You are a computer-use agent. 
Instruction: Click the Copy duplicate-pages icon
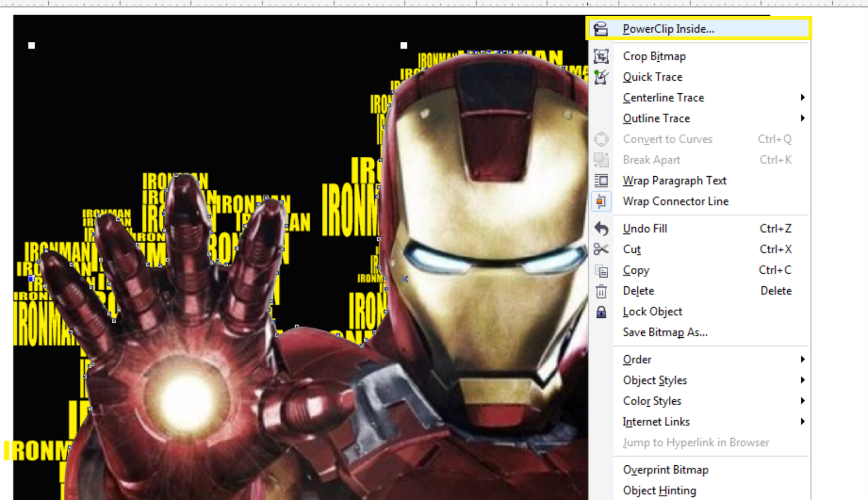[x=601, y=270]
